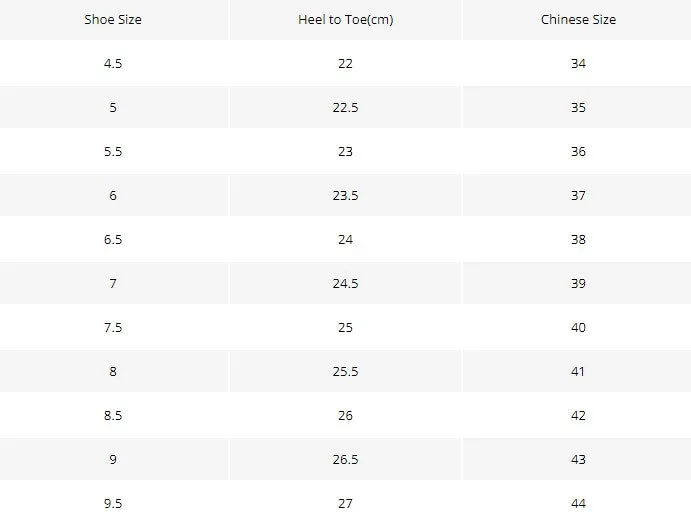The image size is (691, 522).
Task: Select shoe size 6 cell
Action: 114,195
